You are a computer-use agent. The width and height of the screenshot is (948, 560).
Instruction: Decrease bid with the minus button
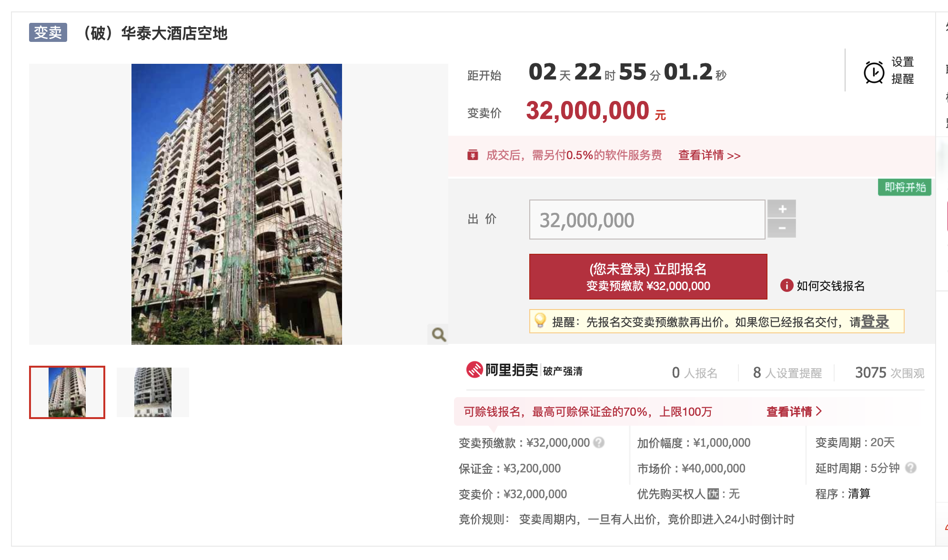tap(782, 229)
